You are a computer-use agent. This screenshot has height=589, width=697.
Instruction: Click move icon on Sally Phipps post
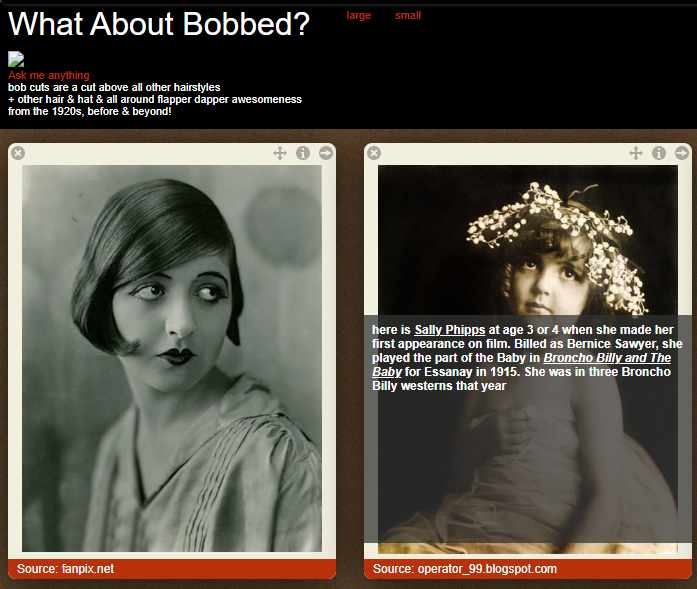click(x=636, y=153)
